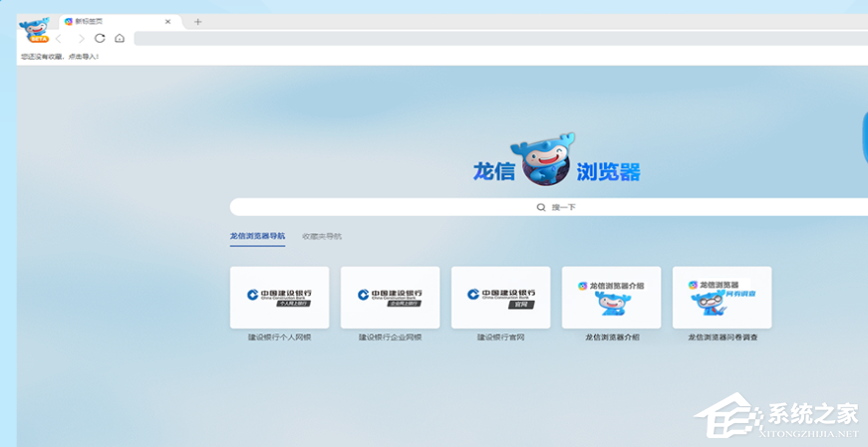Switch to 收藏夹导航 tab
The height and width of the screenshot is (447, 868).
[x=322, y=236]
